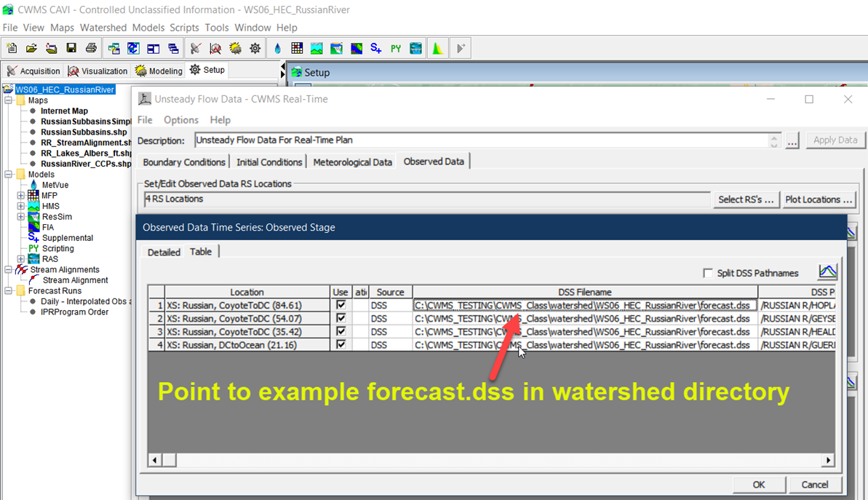Click the Cancel button
Screen dimensions: 868x500
pyautogui.click(x=815, y=485)
